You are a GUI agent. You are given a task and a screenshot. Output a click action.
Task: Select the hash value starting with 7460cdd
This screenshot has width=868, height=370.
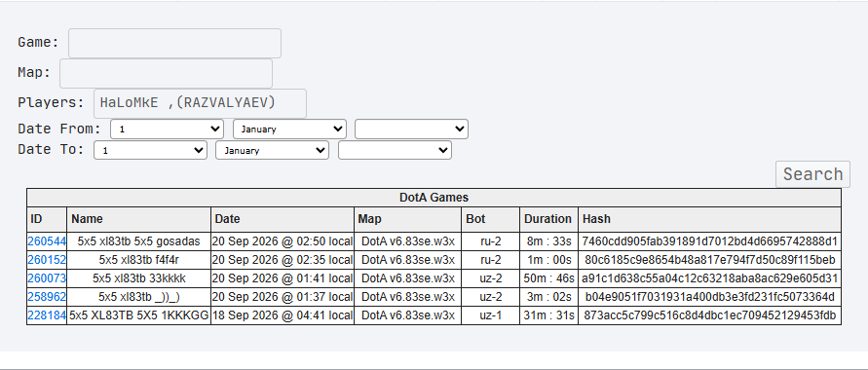(x=709, y=241)
